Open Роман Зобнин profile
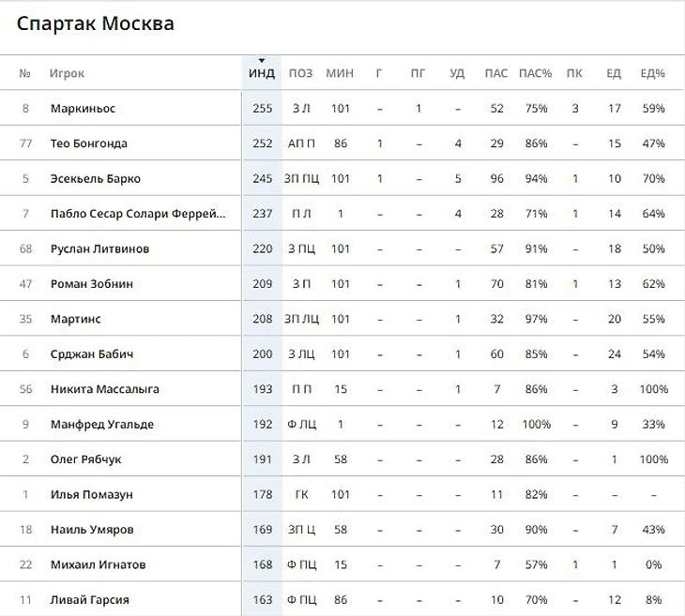This screenshot has width=685, height=616. tap(92, 284)
